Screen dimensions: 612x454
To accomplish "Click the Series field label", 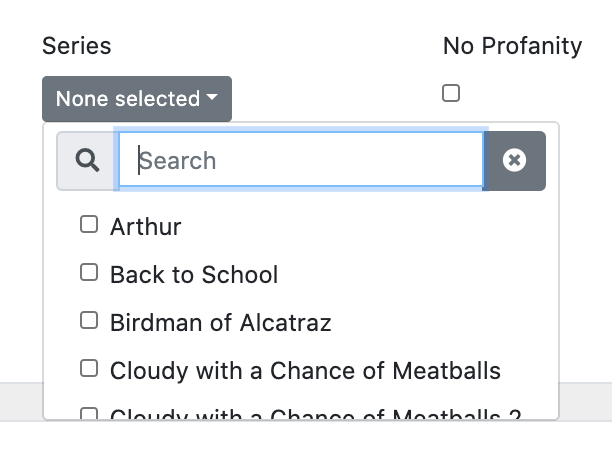I will click(76, 45).
